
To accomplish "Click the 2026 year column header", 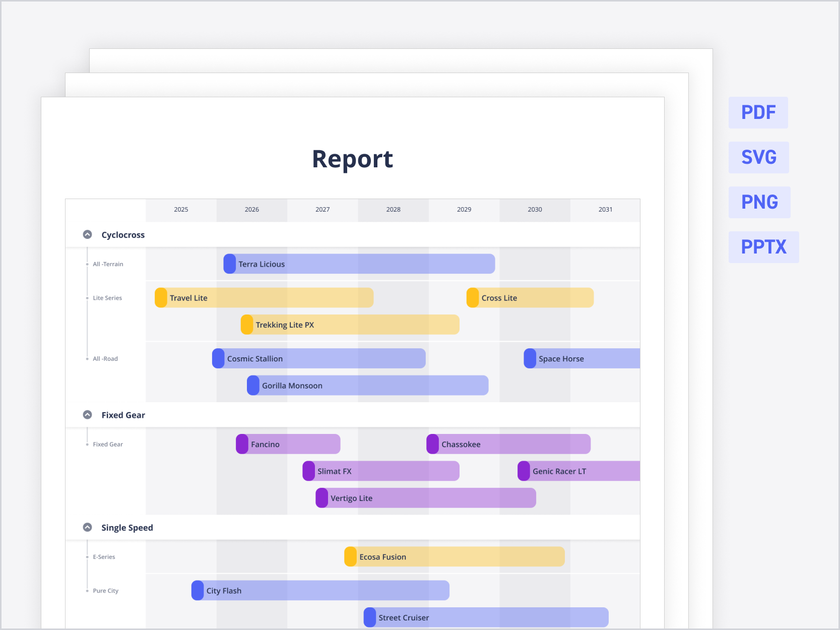I will [252, 210].
